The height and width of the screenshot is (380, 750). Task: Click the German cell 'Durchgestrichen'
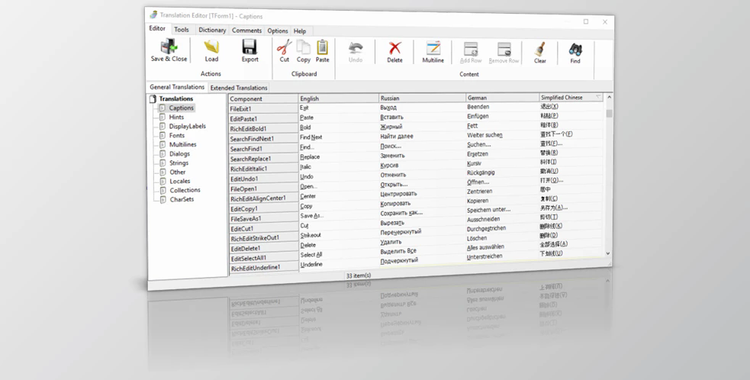[486, 229]
